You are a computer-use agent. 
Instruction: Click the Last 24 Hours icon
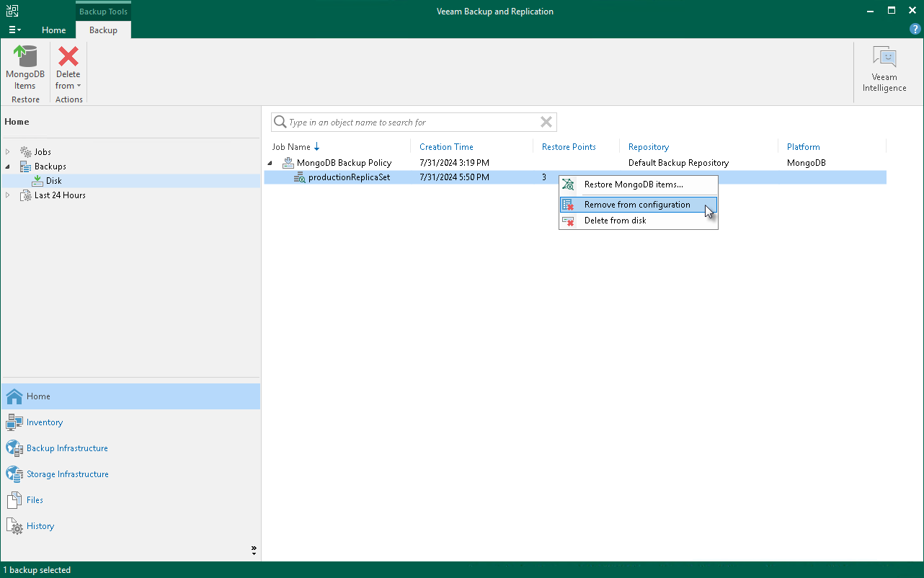click(x=26, y=195)
